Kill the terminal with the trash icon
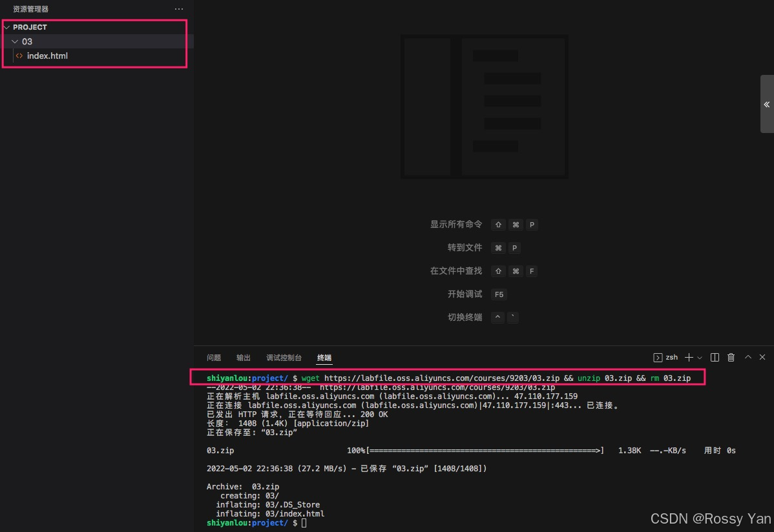 tap(731, 357)
